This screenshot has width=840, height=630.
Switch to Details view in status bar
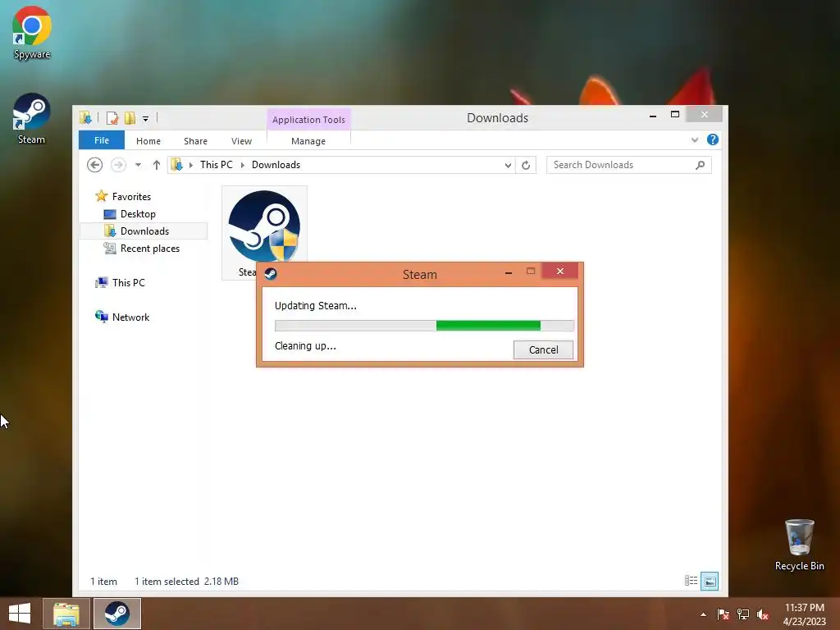point(691,581)
